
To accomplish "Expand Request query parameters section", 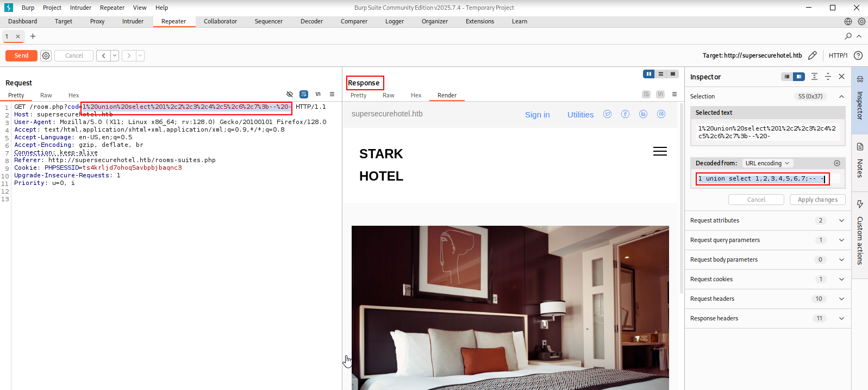I will [767, 240].
